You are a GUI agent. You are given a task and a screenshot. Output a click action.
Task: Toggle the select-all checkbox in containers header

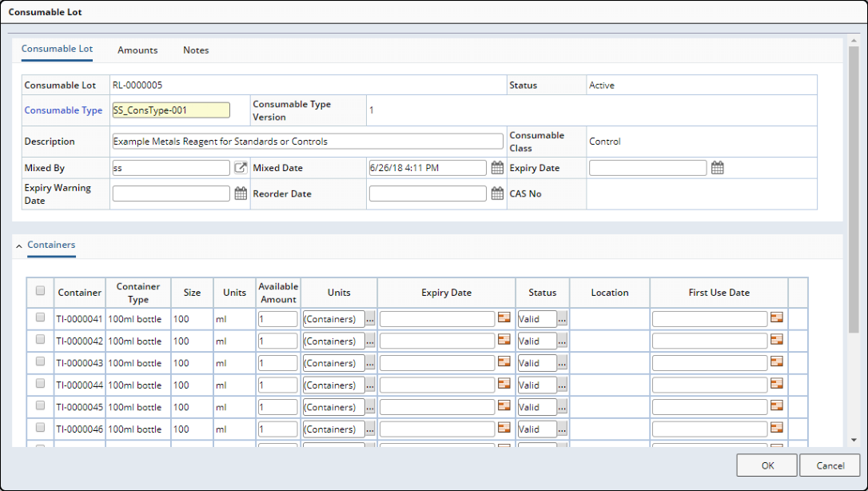coord(40,290)
